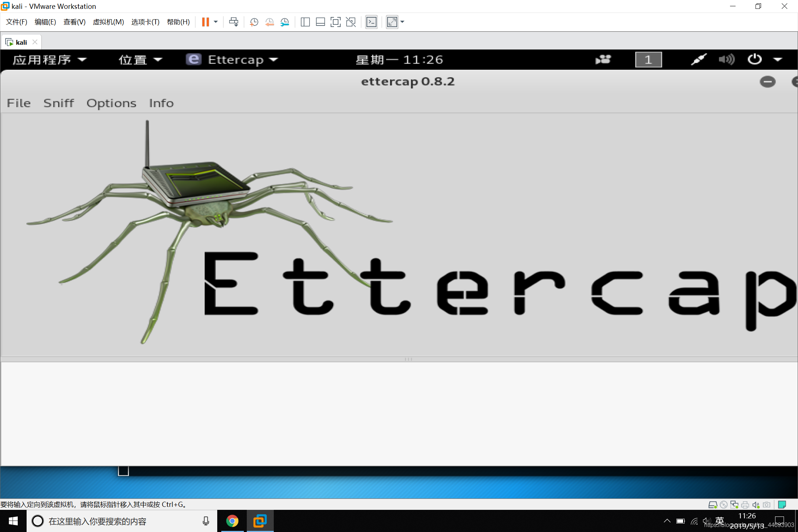Click the VMware message log note icon
Screen dimensions: 798x532
(782, 505)
